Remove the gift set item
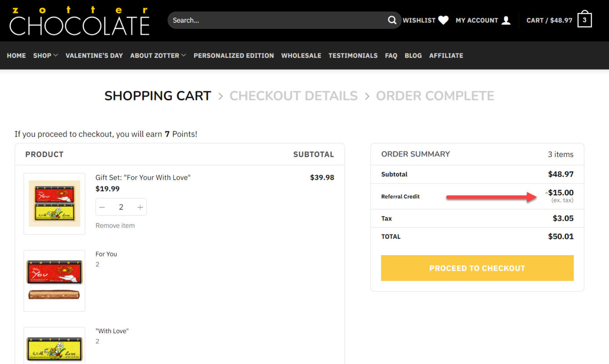The image size is (609, 364). pyautogui.click(x=115, y=226)
